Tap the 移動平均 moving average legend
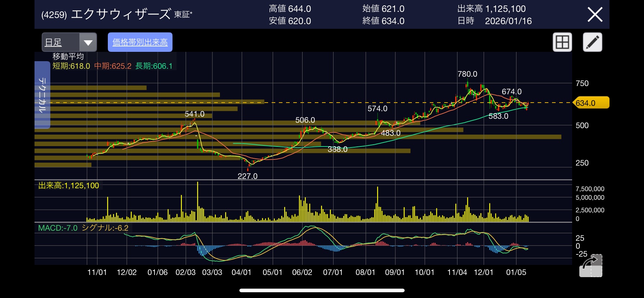The image size is (644, 298). [68, 57]
